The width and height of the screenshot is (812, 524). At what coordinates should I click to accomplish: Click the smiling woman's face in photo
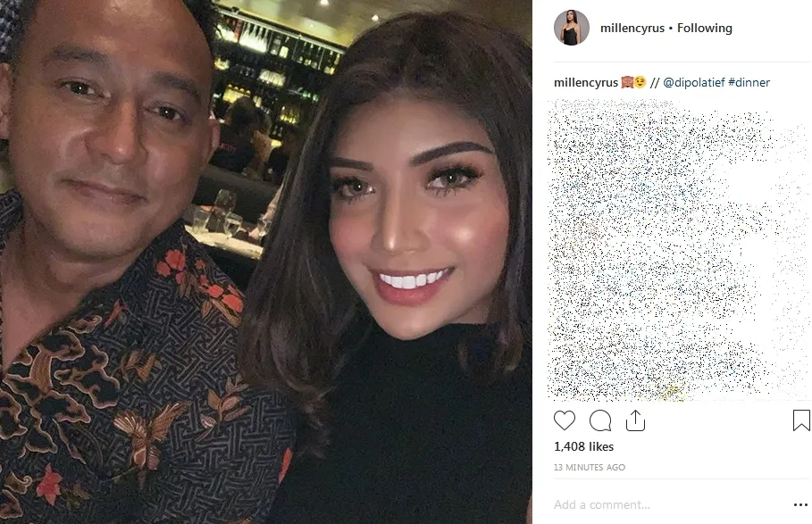414,217
